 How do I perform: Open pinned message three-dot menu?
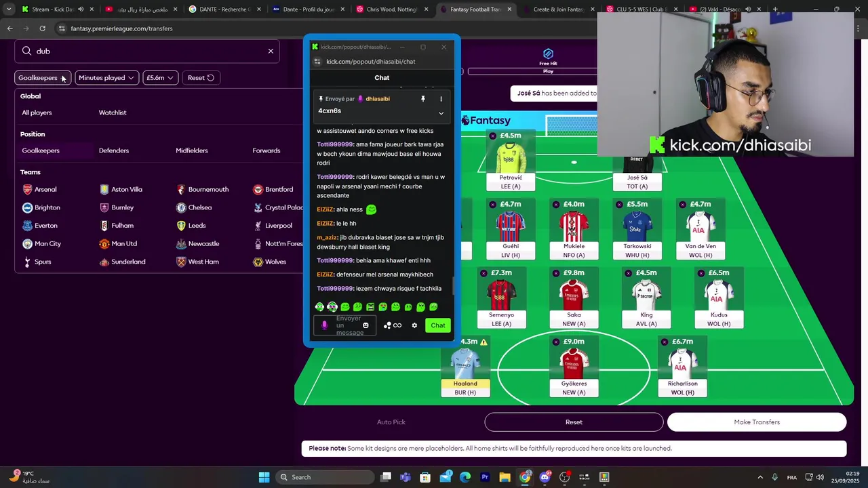pyautogui.click(x=441, y=99)
